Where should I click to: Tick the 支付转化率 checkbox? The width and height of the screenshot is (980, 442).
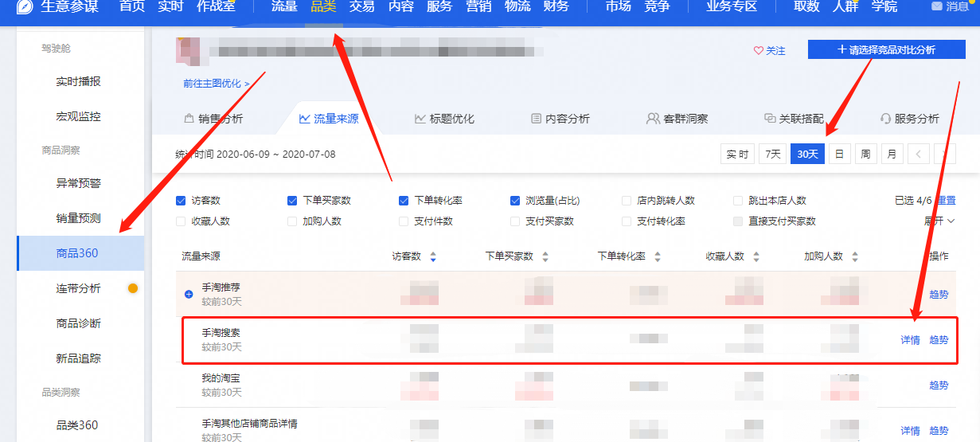click(x=627, y=221)
